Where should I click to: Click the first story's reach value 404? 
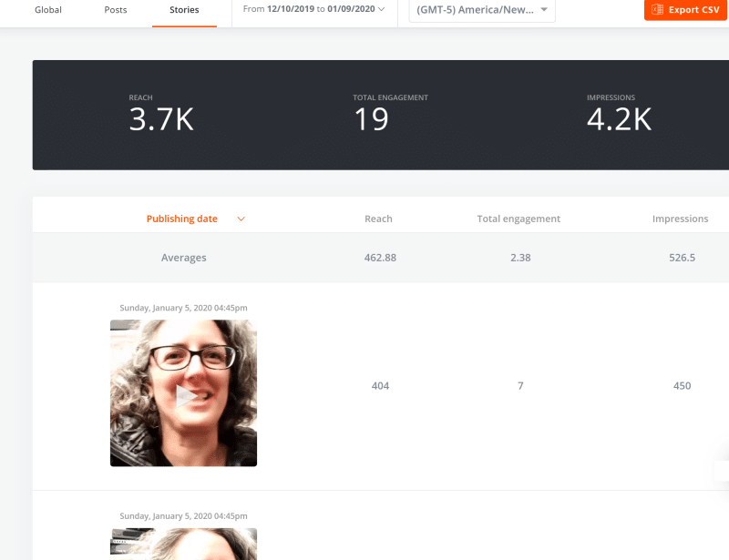click(380, 386)
